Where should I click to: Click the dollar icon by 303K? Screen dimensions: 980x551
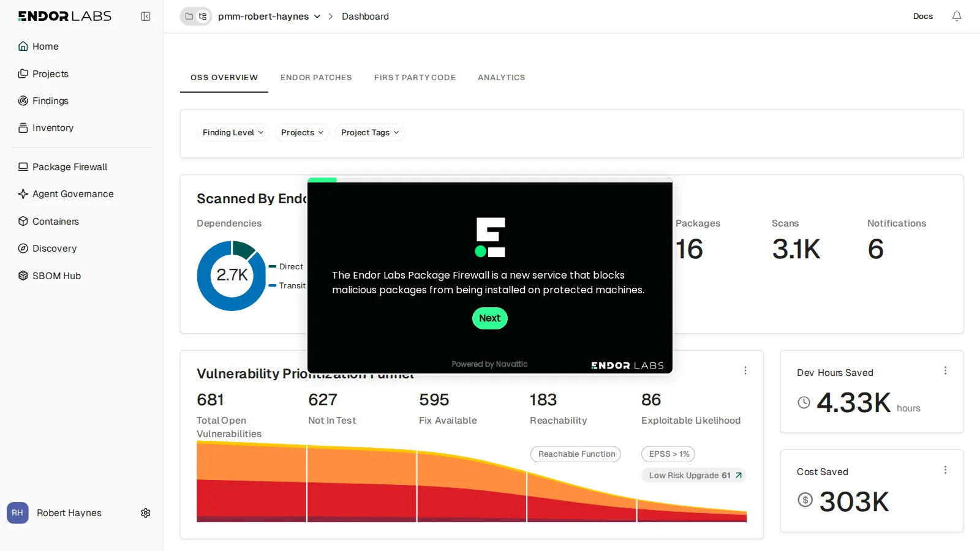805,500
